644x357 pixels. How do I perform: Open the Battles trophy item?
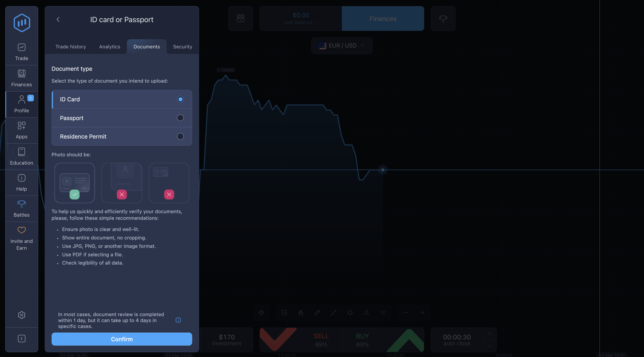[x=21, y=209]
